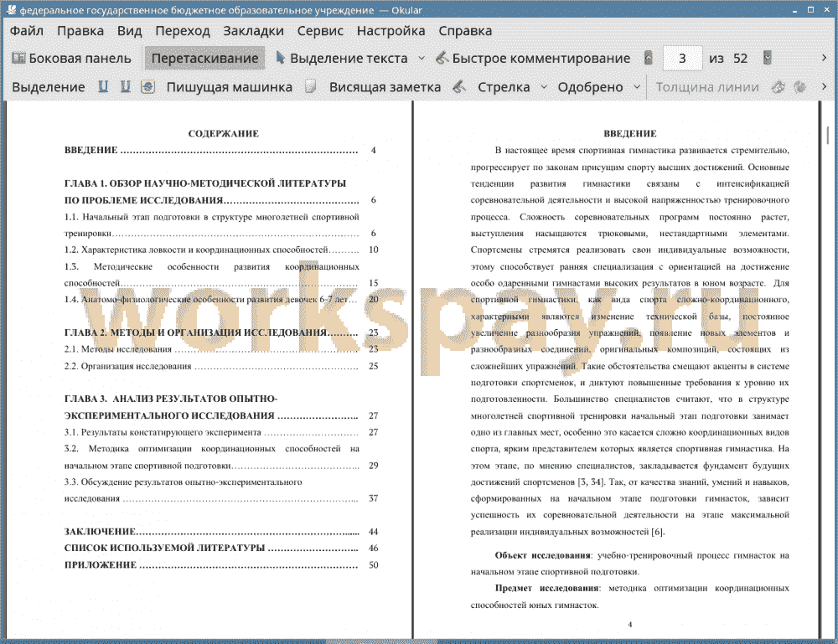Open the Настройка menu
This screenshot has width=838, height=644.
pyautogui.click(x=391, y=31)
